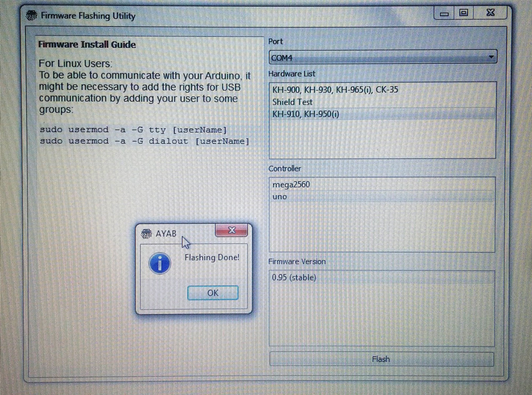The height and width of the screenshot is (395, 532).
Task: Click the Firmware Version label
Action: click(297, 262)
